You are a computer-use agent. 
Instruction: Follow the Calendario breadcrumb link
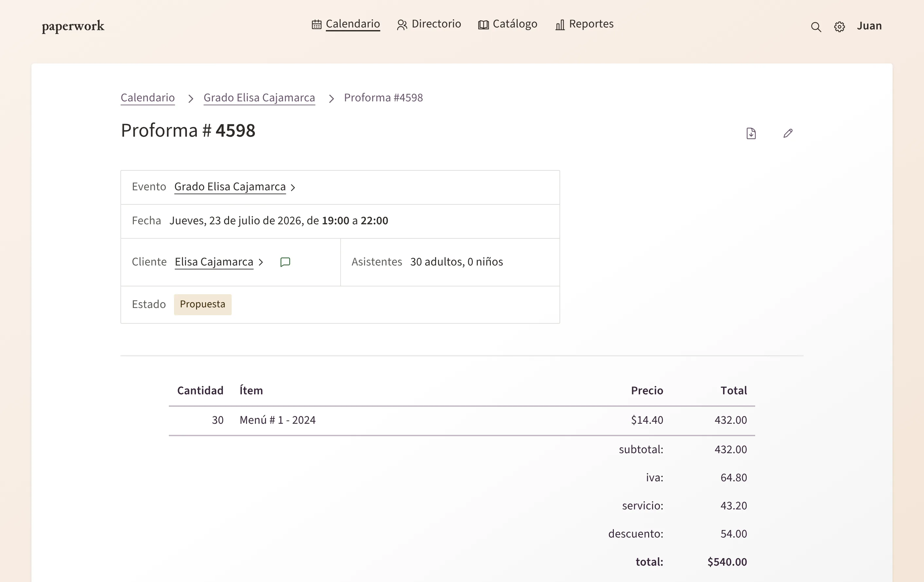click(x=148, y=98)
